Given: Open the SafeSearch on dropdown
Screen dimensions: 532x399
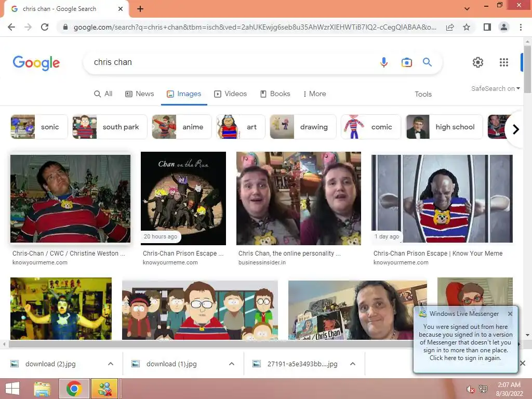Looking at the screenshot, I should tap(495, 88).
